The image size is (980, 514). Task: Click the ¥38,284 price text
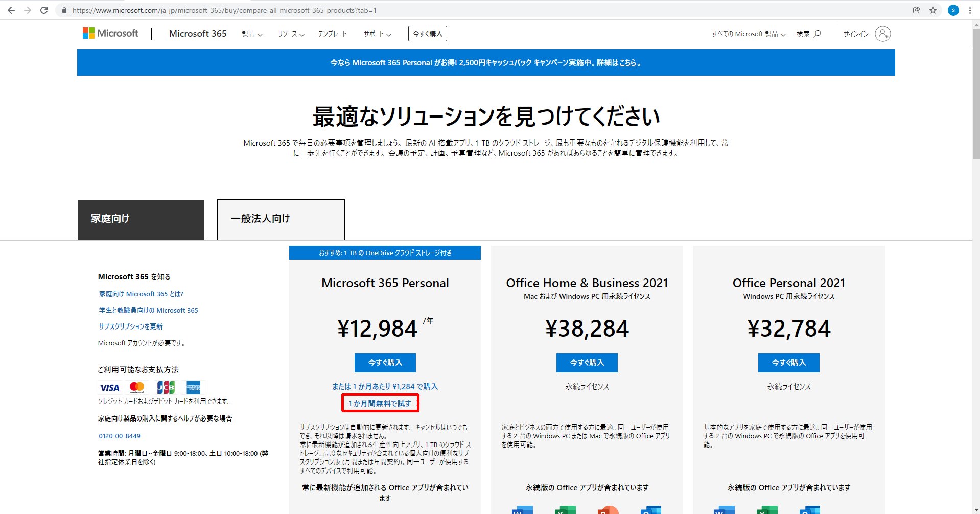pos(587,329)
